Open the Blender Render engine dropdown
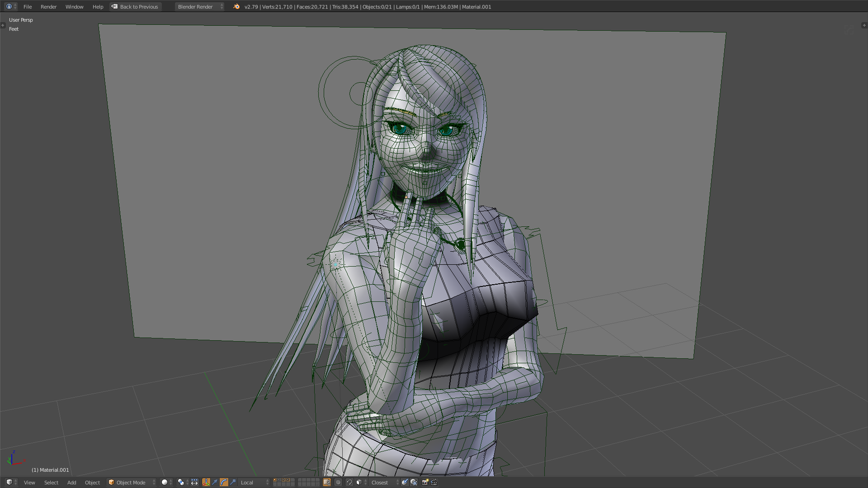 pos(199,6)
